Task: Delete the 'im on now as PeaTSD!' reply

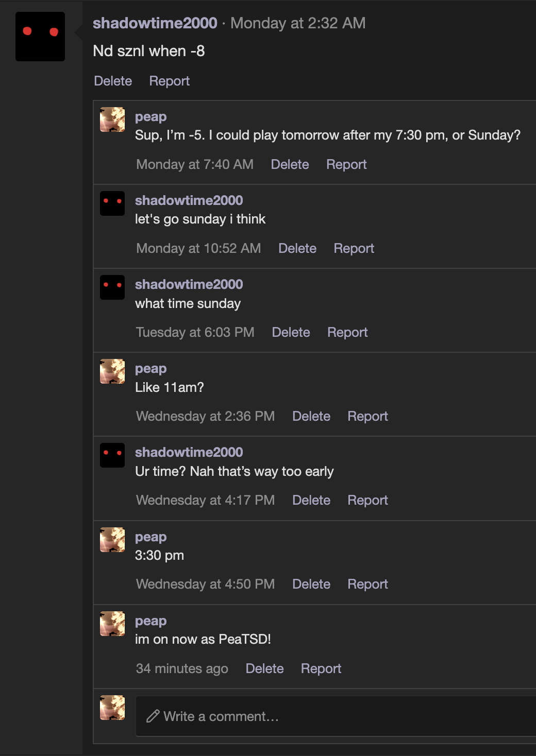Action: click(264, 668)
